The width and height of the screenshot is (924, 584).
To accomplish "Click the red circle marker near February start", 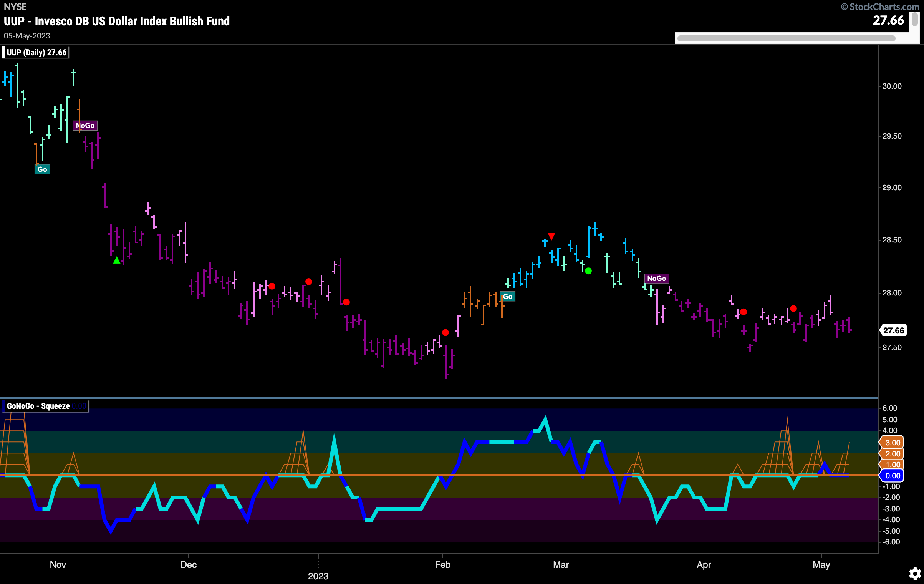I will pos(445,332).
